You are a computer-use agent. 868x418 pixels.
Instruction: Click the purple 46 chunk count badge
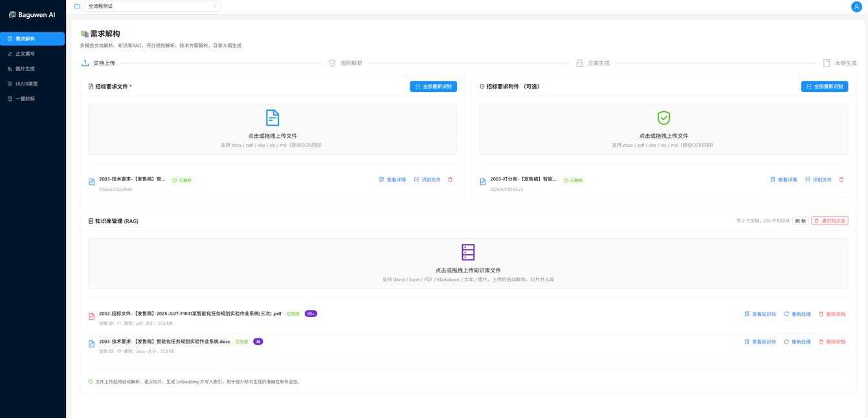(258, 342)
